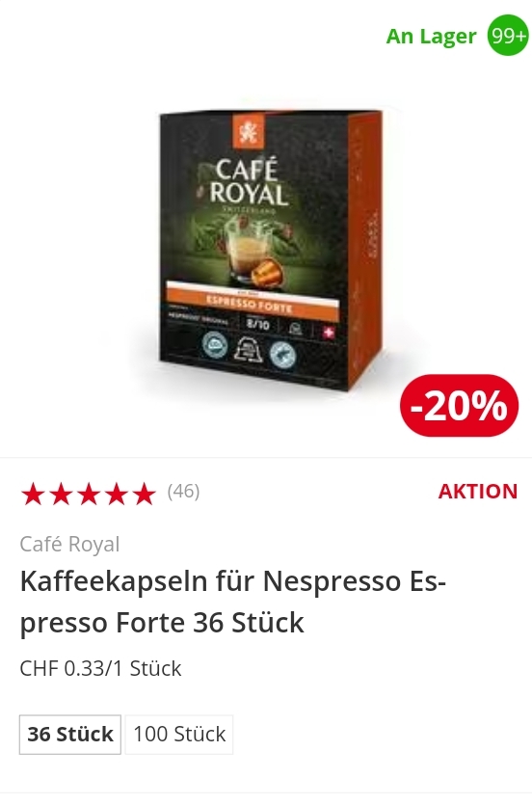Image resolution: width=532 pixels, height=805 pixels.
Task: Click the capsule recycling symbol on the package
Action: tap(249, 349)
